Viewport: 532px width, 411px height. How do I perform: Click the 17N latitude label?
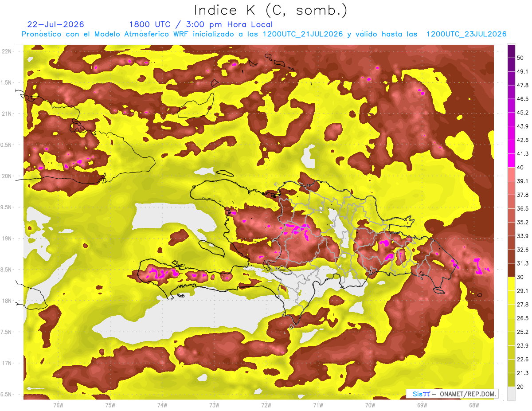click(7, 363)
